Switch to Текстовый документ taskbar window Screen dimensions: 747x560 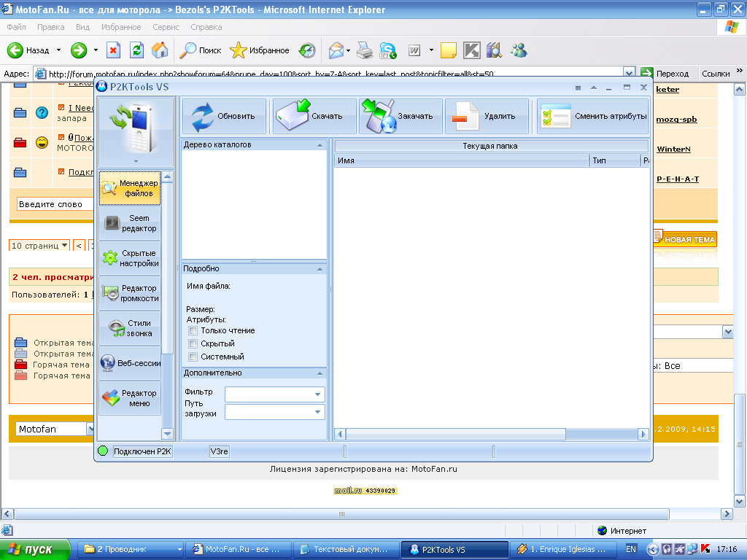pyautogui.click(x=346, y=550)
